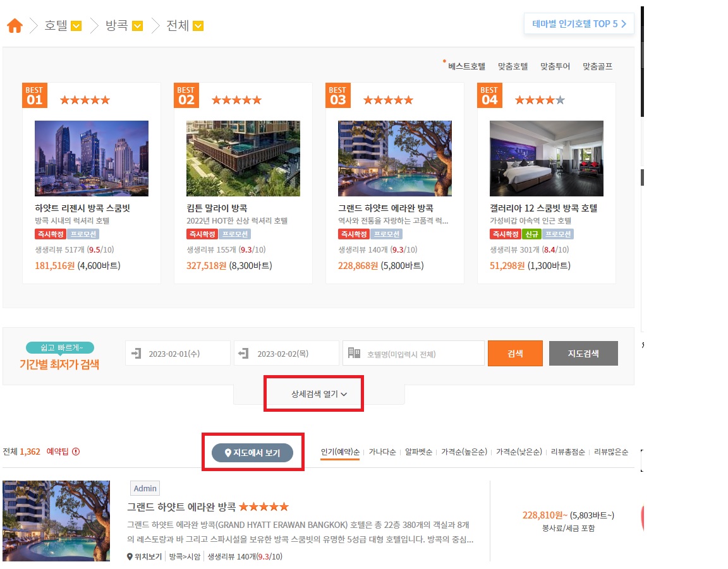Sort by 리뷰많은순
The image size is (728, 569).
pos(611,452)
